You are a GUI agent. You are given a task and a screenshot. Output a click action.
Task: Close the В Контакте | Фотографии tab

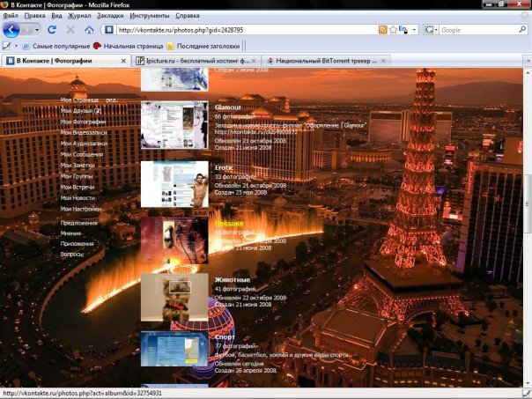(123, 61)
